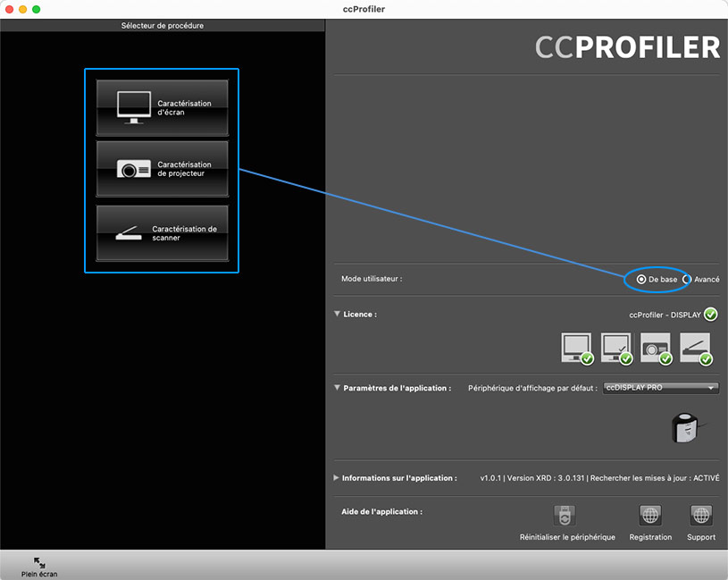Close the ccProfiler window
The width and height of the screenshot is (728, 580).
click(9, 9)
